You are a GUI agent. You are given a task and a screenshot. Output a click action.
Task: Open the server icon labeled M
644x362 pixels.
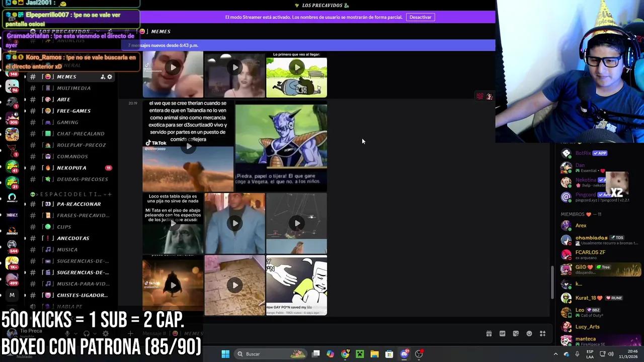coord(12,295)
